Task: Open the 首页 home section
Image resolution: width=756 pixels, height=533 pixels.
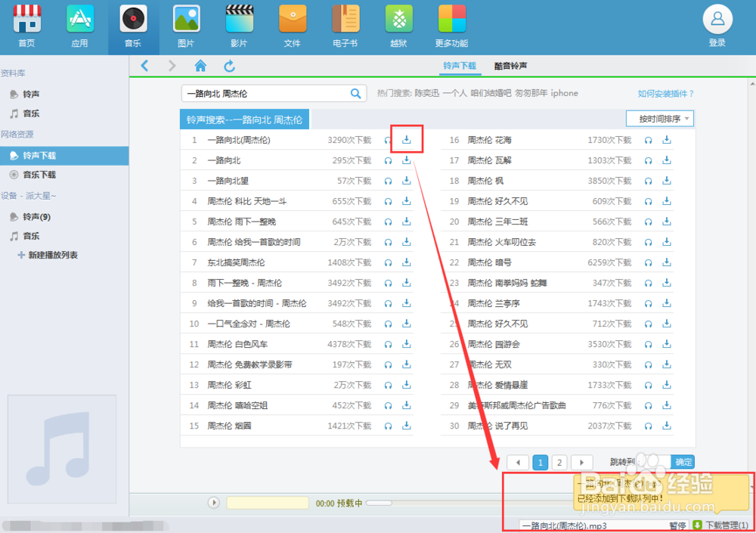Action: [x=26, y=26]
